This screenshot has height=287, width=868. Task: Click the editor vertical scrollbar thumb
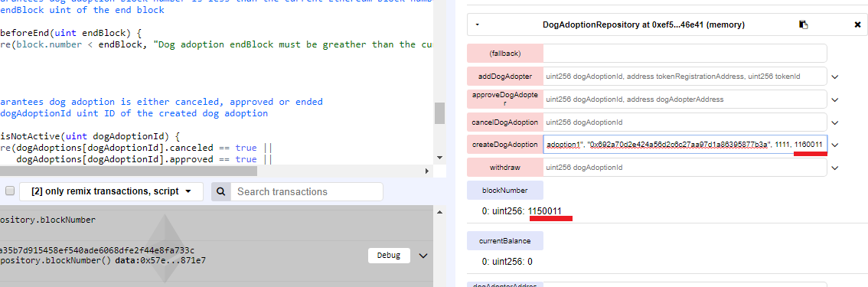439,113
